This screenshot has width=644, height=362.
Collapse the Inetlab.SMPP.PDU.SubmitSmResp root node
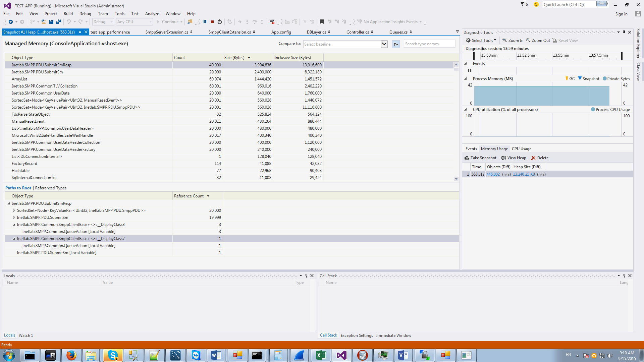(x=9, y=203)
